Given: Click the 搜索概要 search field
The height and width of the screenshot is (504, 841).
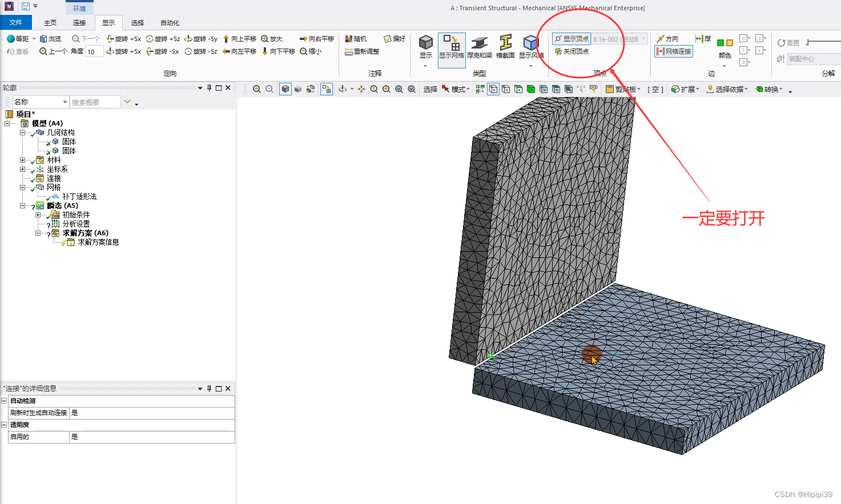Looking at the screenshot, I should tap(95, 102).
